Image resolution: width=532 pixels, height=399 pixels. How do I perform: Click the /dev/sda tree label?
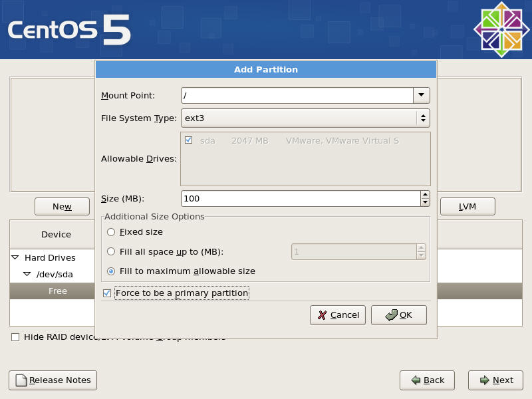(55, 275)
